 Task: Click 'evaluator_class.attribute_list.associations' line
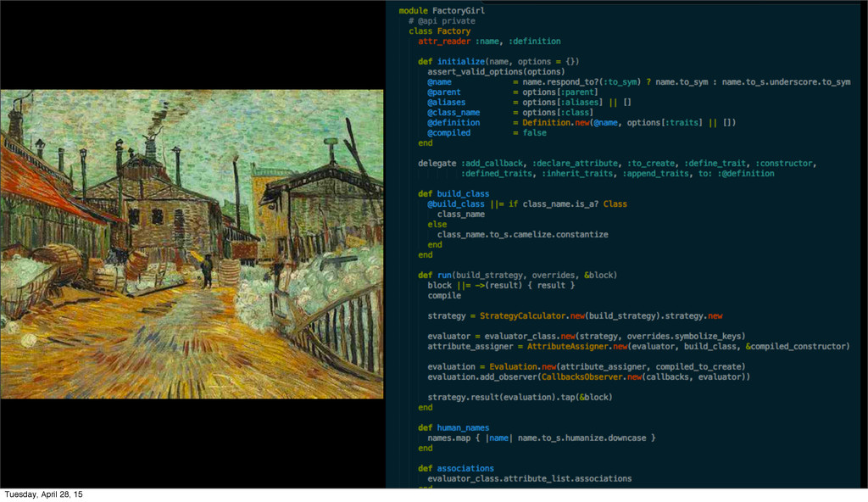click(x=529, y=478)
